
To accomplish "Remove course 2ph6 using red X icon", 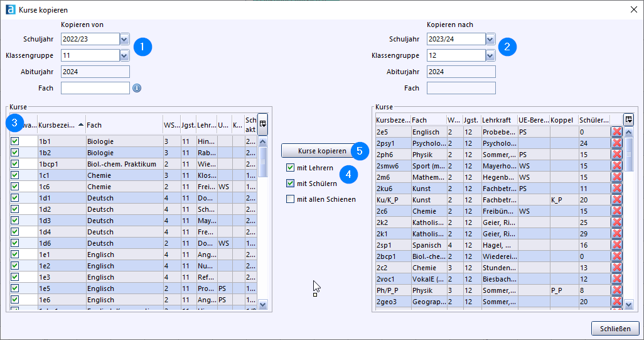I will (616, 154).
